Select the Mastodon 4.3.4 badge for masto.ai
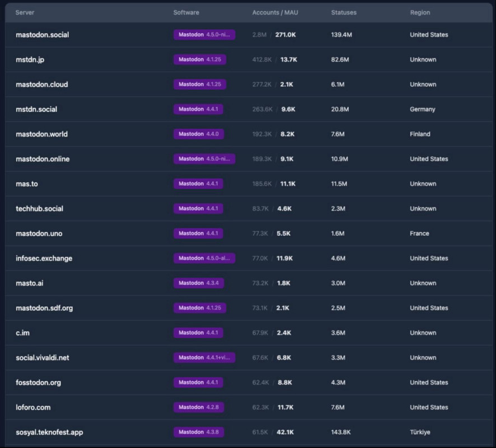This screenshot has height=448, width=496. pyautogui.click(x=199, y=283)
